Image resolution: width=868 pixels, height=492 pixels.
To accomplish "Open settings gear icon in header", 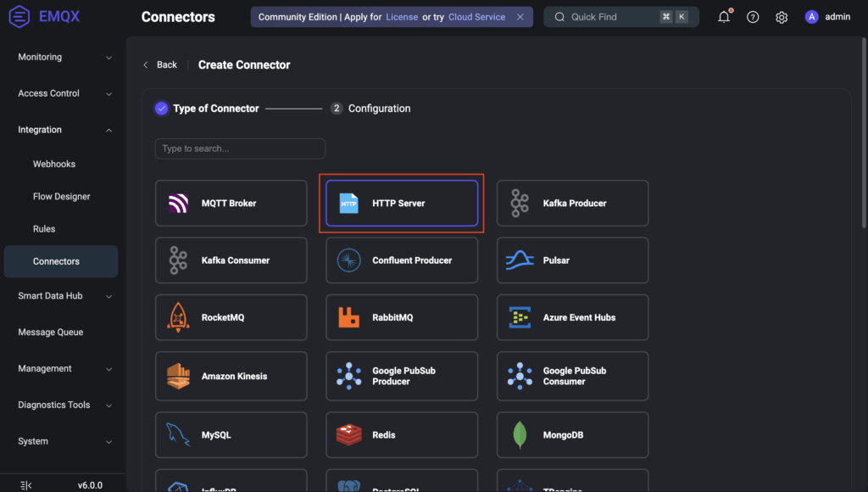I will click(x=782, y=17).
